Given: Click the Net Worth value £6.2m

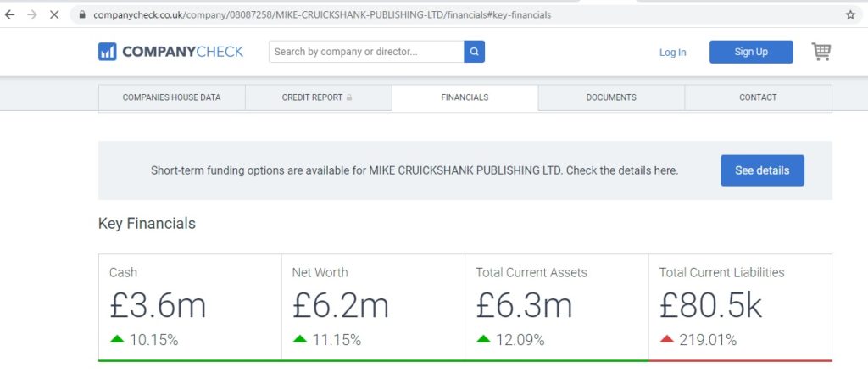Looking at the screenshot, I should coord(341,305).
